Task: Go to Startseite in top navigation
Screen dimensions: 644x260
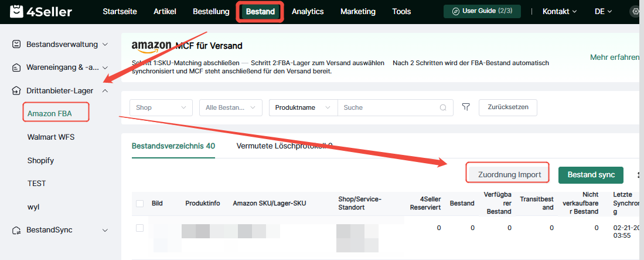Action: click(120, 12)
